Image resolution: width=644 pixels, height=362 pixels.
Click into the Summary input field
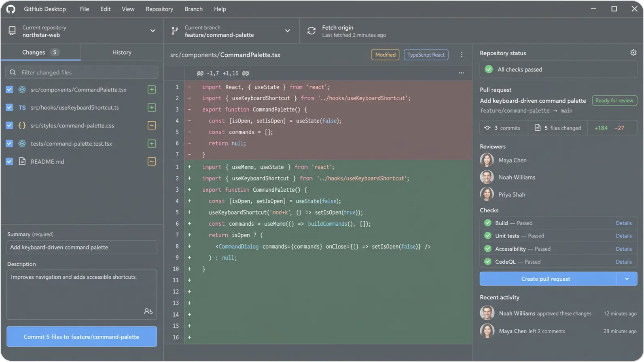click(x=82, y=247)
